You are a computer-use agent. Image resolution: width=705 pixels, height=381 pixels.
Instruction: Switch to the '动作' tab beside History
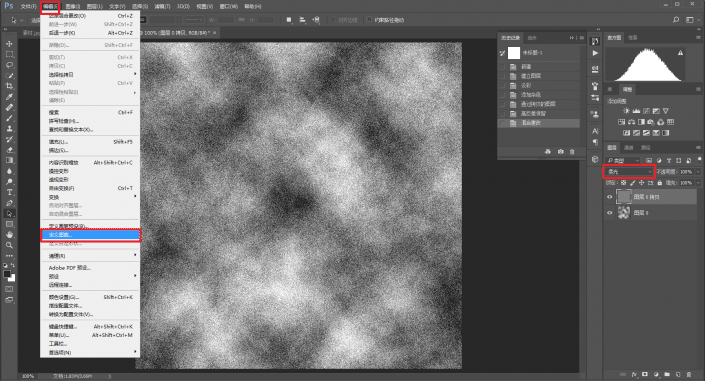tap(532, 38)
